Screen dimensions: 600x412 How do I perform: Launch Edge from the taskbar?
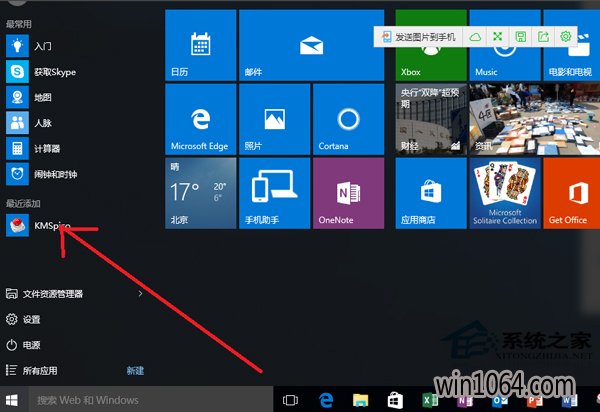tap(326, 400)
